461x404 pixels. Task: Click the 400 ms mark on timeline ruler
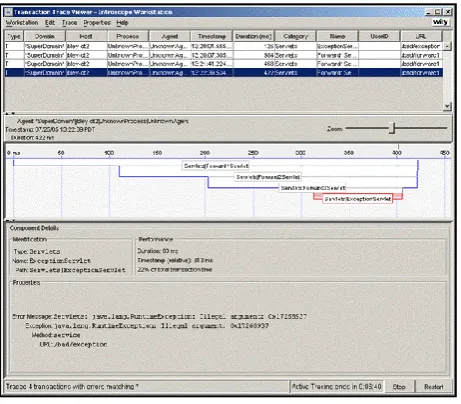pyautogui.click(x=397, y=153)
